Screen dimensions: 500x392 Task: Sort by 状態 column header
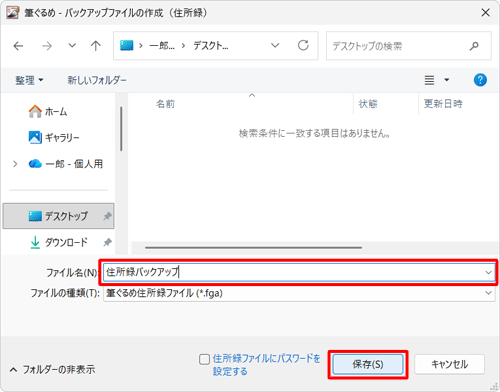pos(368,104)
